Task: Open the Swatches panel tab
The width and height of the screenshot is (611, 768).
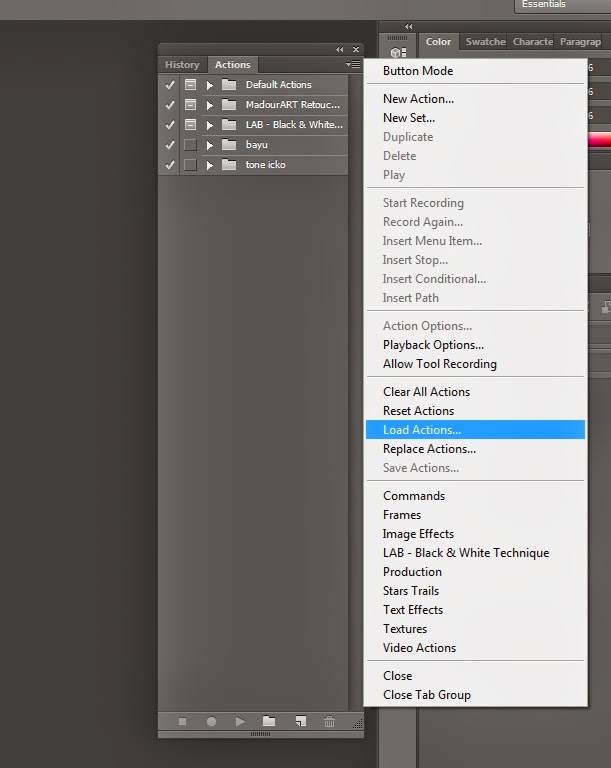Action: 485,42
